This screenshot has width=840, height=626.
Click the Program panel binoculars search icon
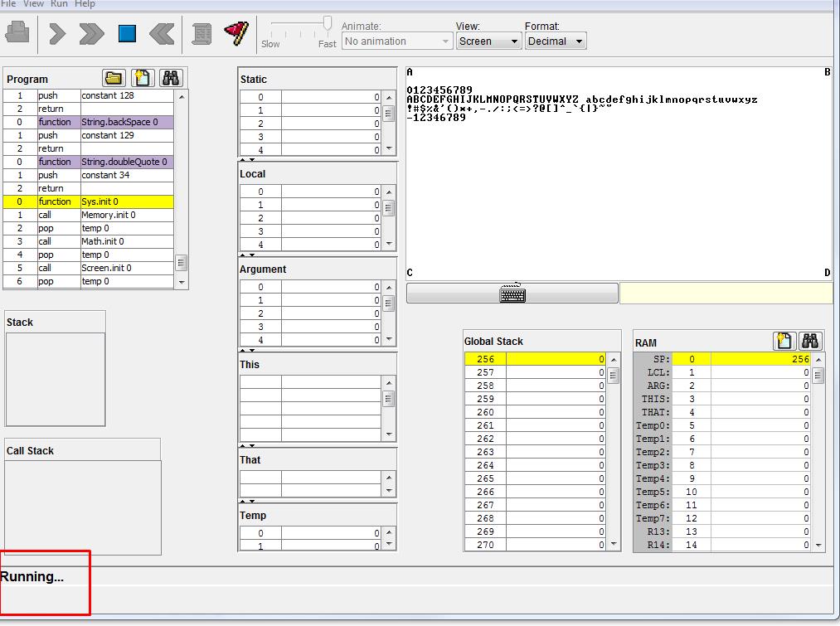(x=171, y=79)
